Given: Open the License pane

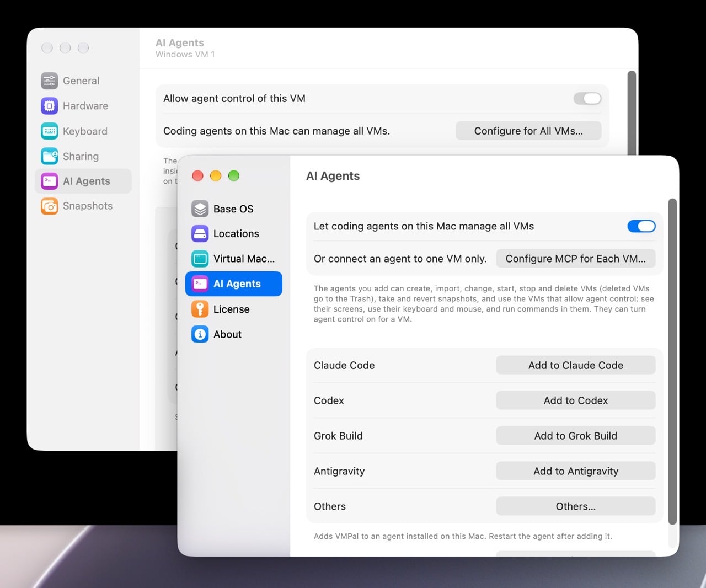Looking at the screenshot, I should point(234,309).
